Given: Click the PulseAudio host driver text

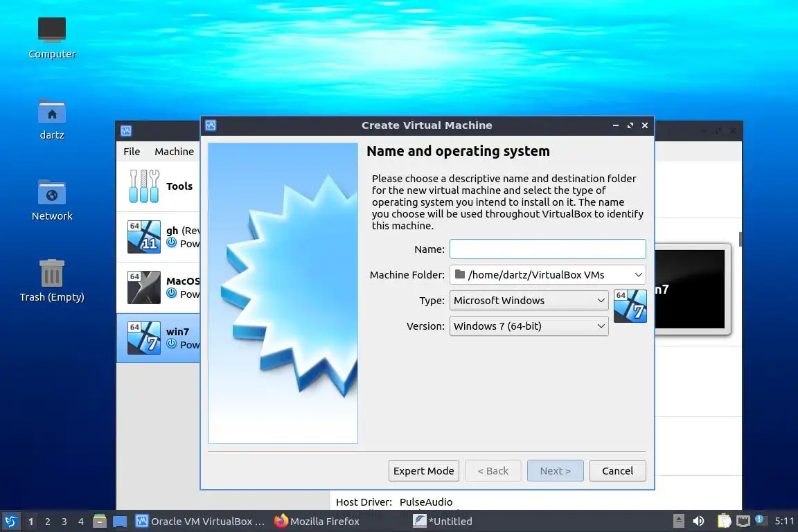Looking at the screenshot, I should pyautogui.click(x=426, y=502).
